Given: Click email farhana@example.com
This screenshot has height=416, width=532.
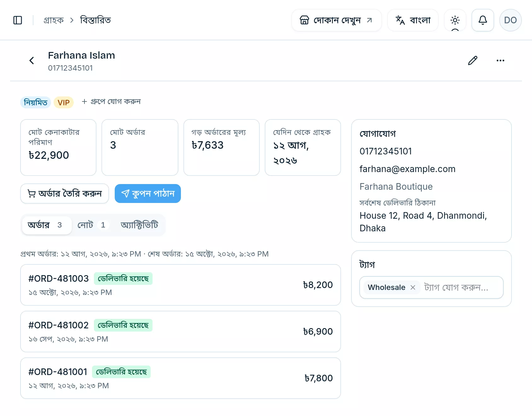Looking at the screenshot, I should [x=408, y=169].
